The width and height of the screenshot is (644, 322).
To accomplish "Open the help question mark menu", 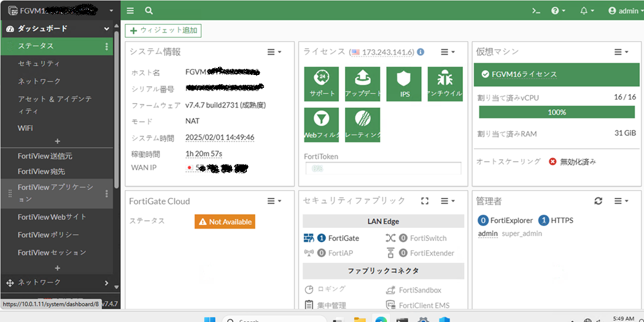I will tap(558, 10).
